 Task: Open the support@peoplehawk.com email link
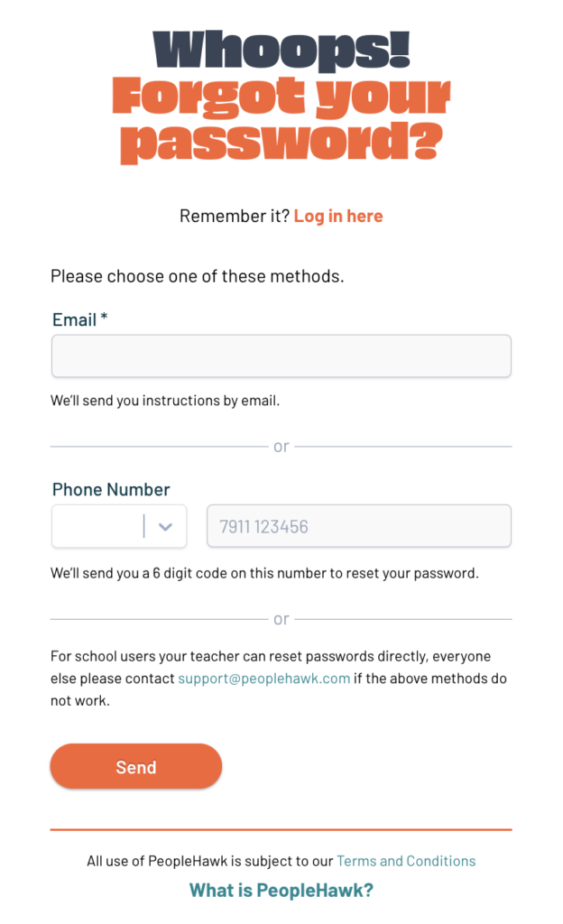(x=263, y=679)
